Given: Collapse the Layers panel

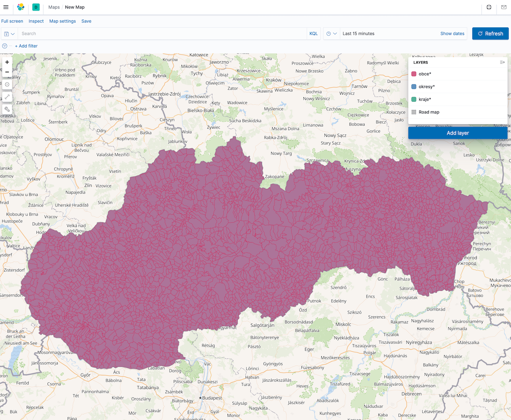Looking at the screenshot, I should point(502,62).
